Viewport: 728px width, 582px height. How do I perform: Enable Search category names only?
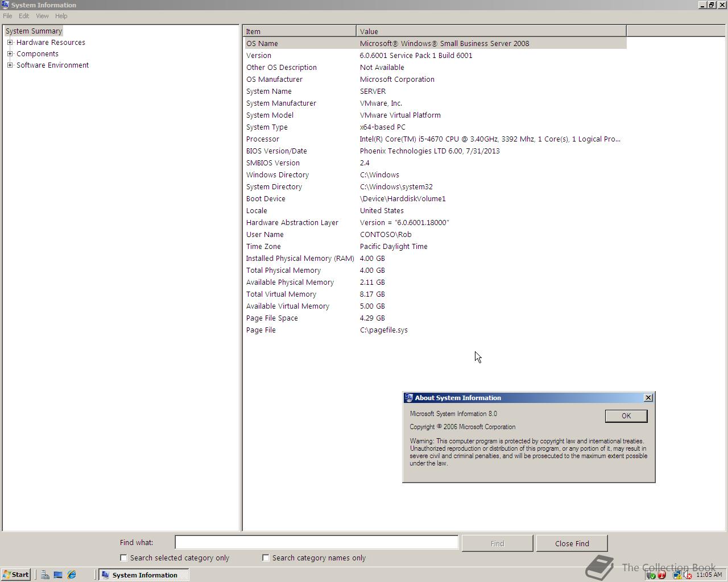tap(266, 558)
